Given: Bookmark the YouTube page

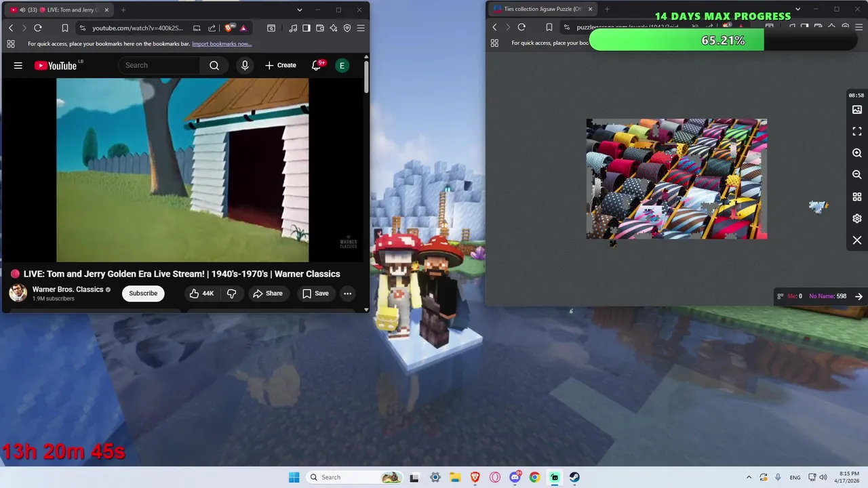Looking at the screenshot, I should tap(64, 28).
